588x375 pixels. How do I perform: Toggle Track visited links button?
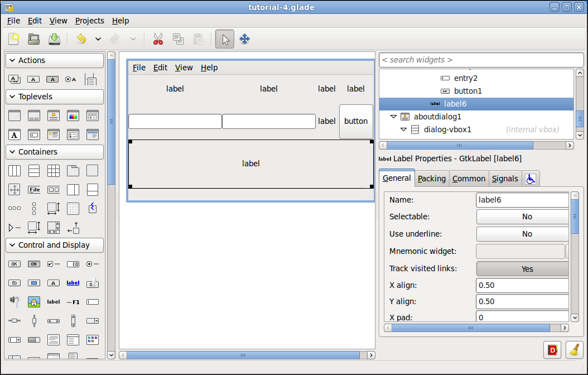(x=522, y=269)
